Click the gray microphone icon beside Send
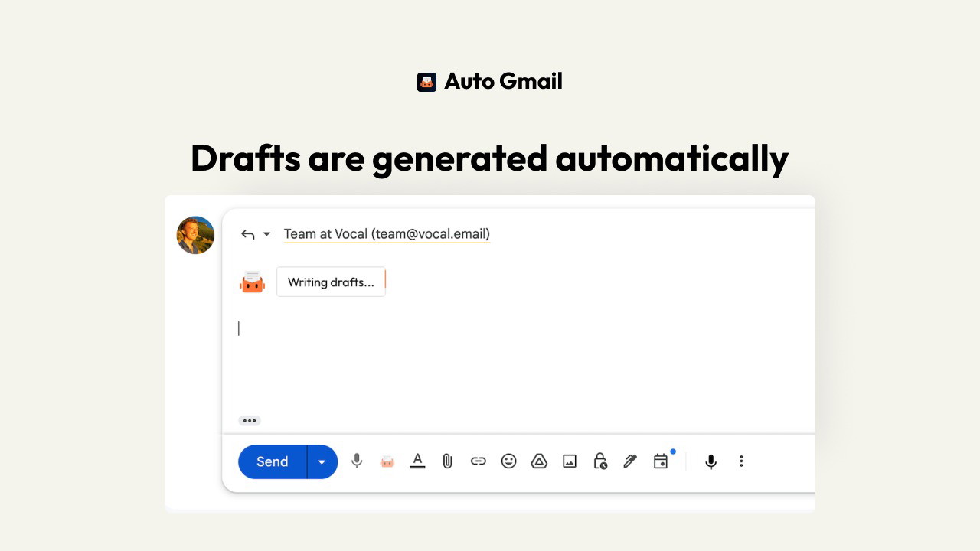 pos(357,461)
